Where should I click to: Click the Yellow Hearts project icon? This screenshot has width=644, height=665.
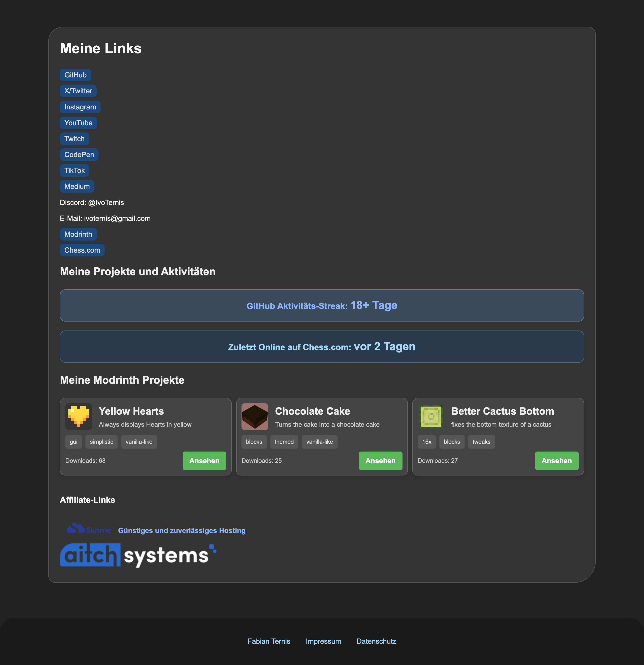79,417
